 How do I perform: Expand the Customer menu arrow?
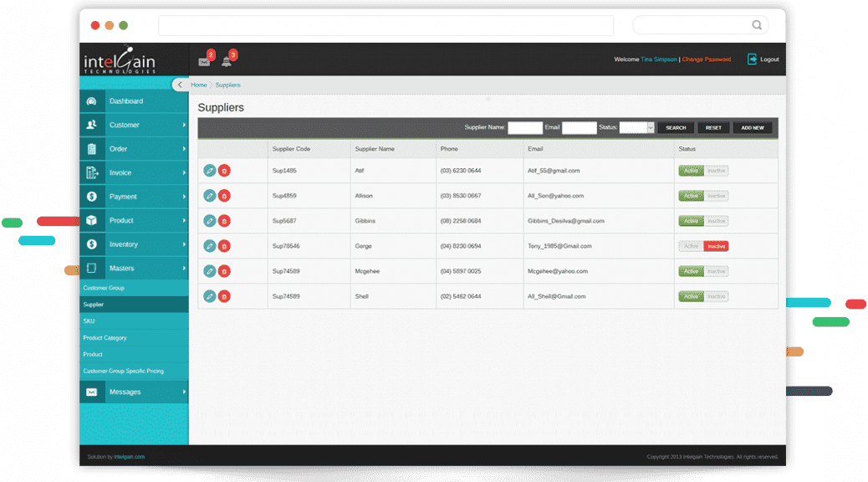pyautogui.click(x=184, y=126)
